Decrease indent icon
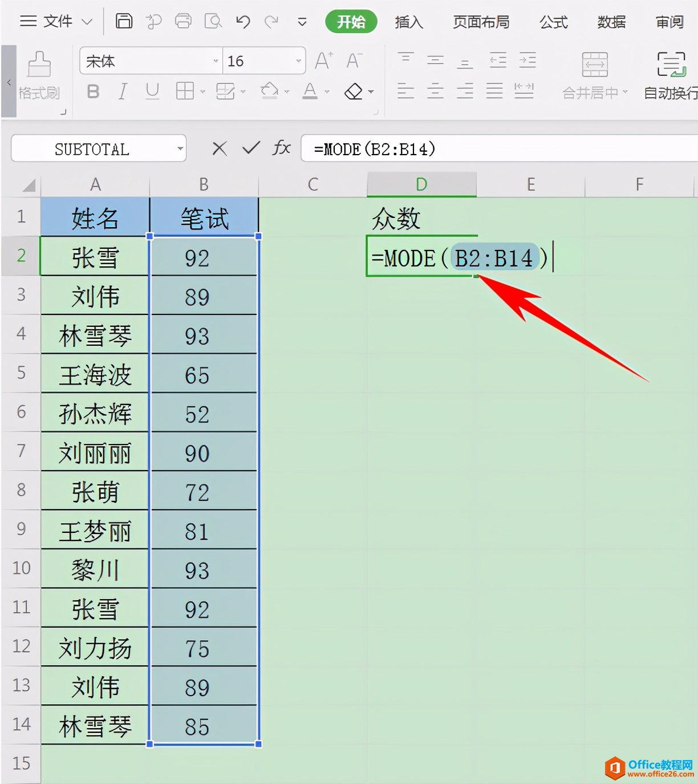698x784 pixels. (x=498, y=59)
